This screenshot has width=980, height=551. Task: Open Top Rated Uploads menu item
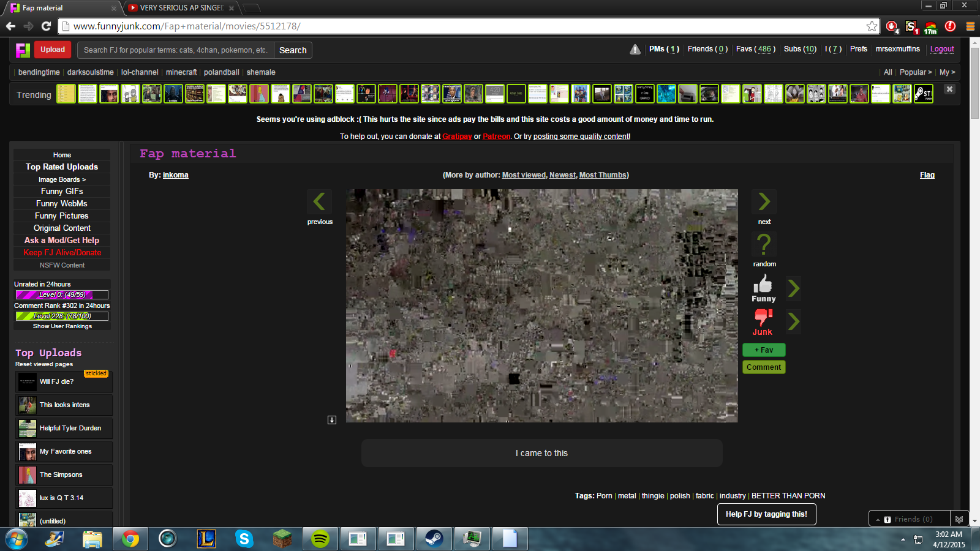click(x=62, y=167)
